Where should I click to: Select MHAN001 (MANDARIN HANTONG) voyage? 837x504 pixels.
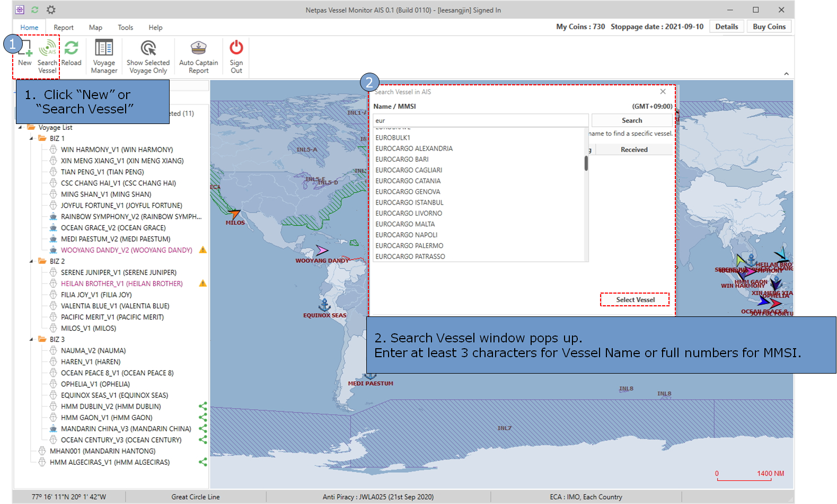[x=102, y=450]
